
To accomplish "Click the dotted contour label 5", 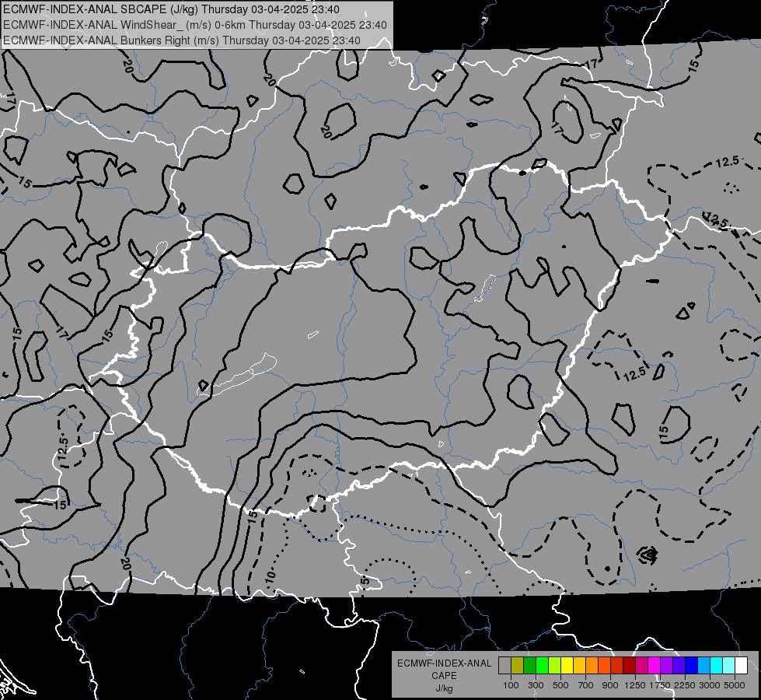I will tap(365, 580).
